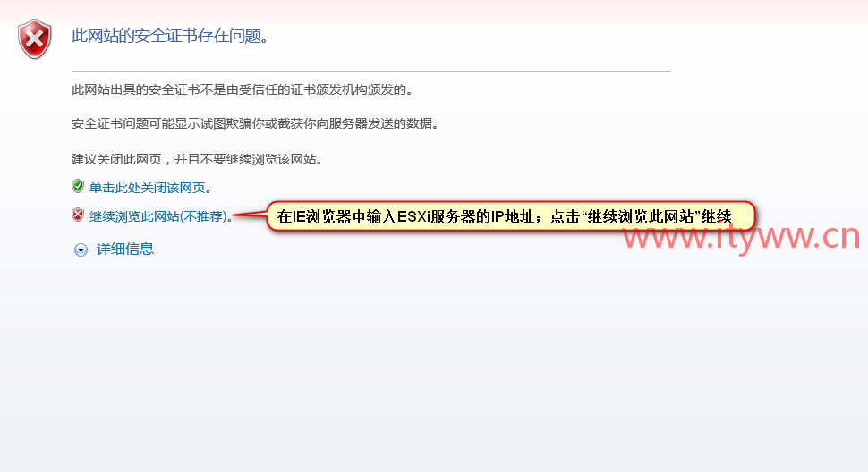Expand the 详细信息 section label
Screen dimensions: 868x472
pyautogui.click(x=125, y=249)
